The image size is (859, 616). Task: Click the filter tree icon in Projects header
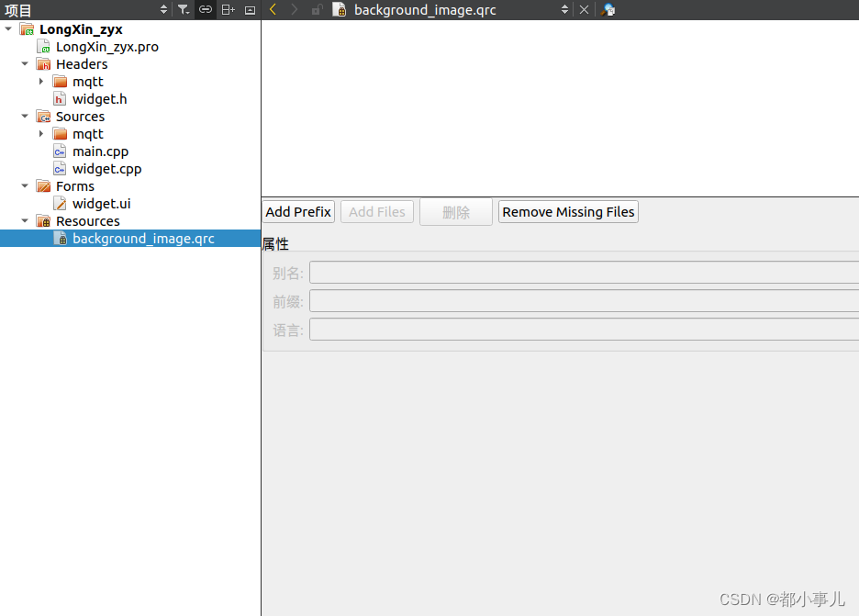[184, 9]
